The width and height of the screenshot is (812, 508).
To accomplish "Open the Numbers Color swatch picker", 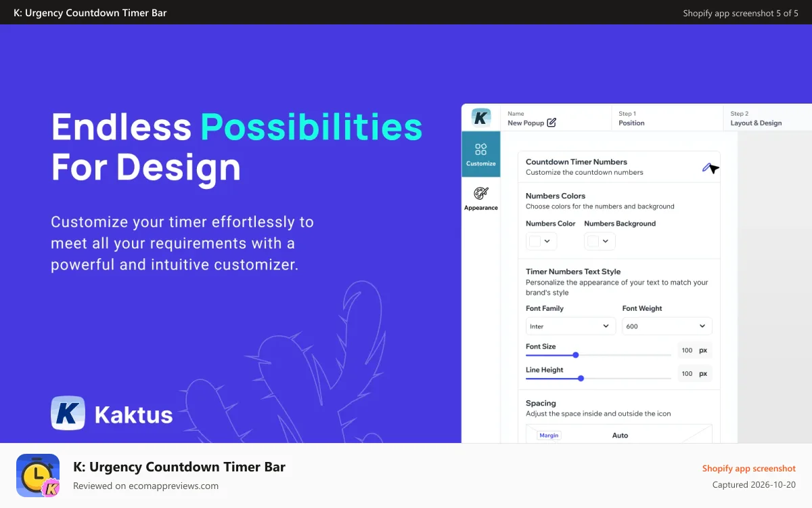I will pyautogui.click(x=541, y=241).
